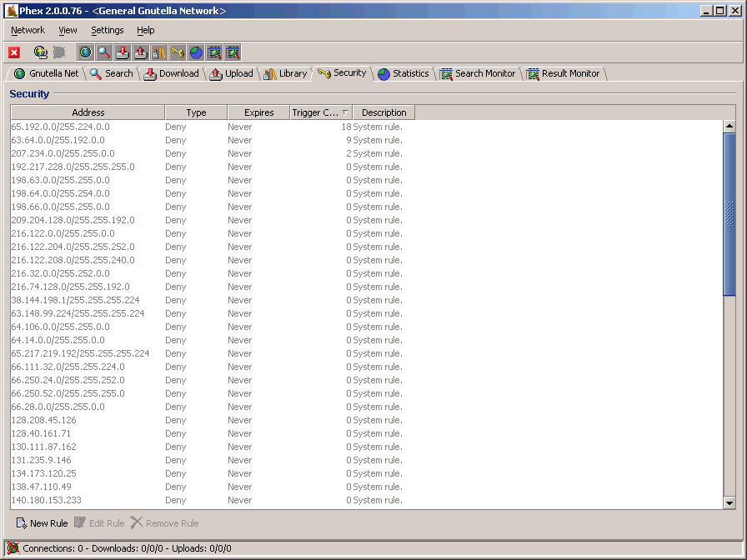
Task: Sort rules by the Expires column header
Action: tap(258, 112)
